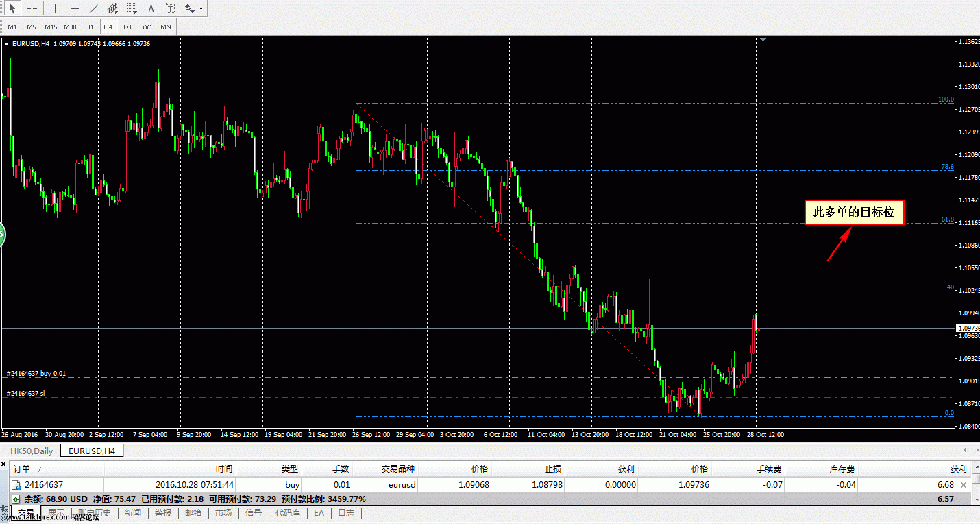Viewport: 980px width, 524px height.
Task: Select the text label 'T' tool
Action: click(x=170, y=9)
